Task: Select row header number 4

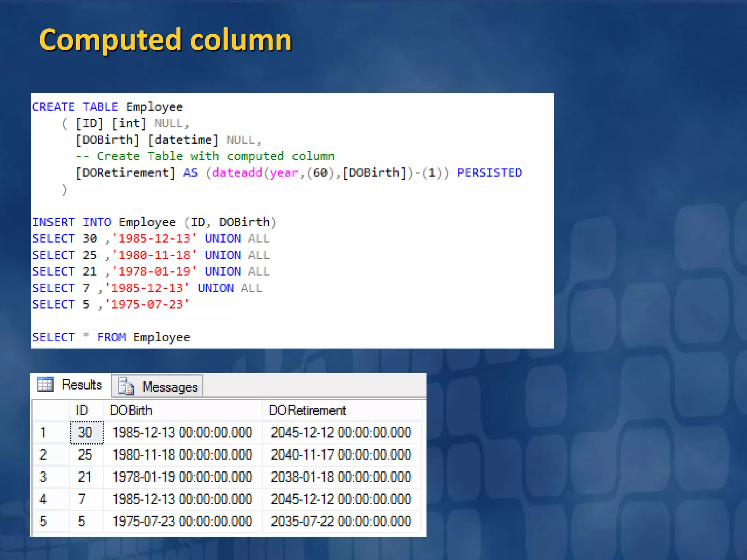Action: click(x=51, y=499)
